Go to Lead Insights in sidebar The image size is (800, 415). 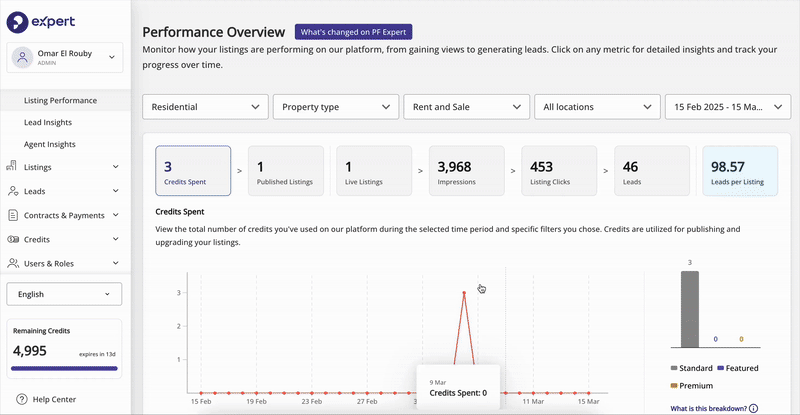point(48,123)
